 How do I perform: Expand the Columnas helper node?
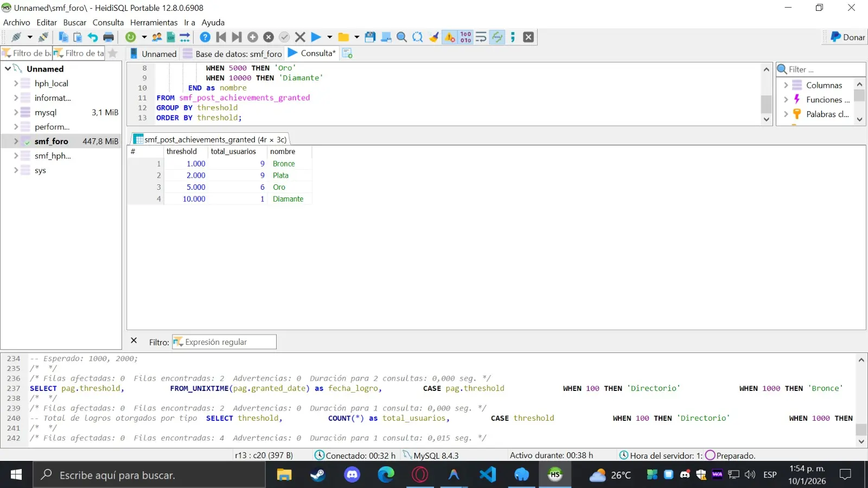786,85
